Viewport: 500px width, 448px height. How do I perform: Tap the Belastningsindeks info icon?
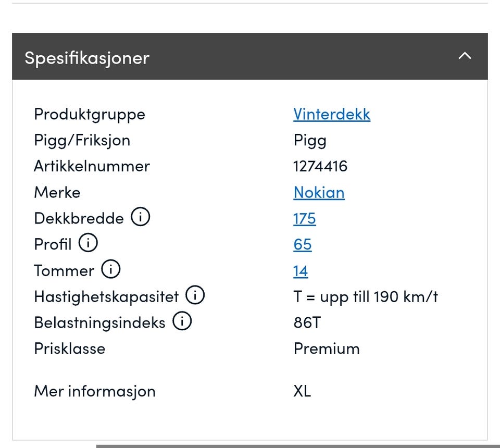[x=182, y=321]
